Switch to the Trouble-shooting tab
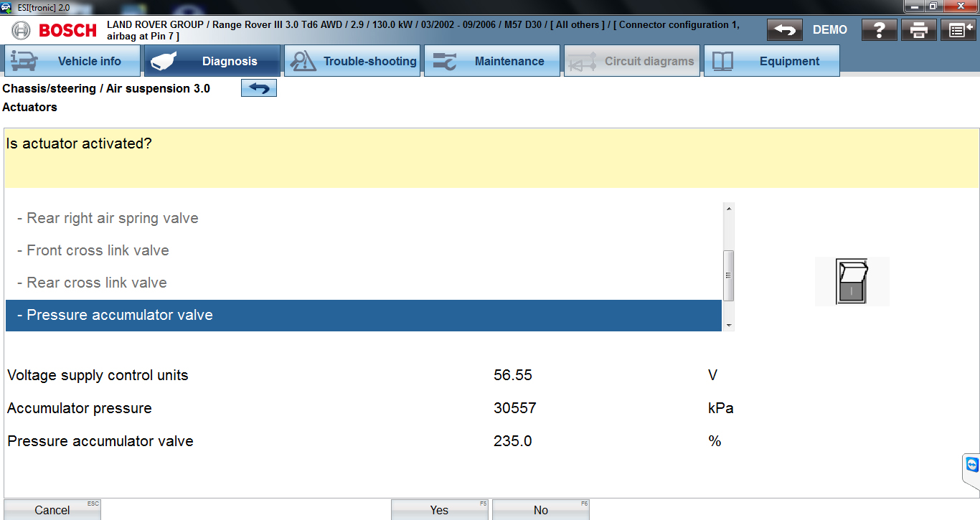Image resolution: width=980 pixels, height=520 pixels. pos(352,61)
